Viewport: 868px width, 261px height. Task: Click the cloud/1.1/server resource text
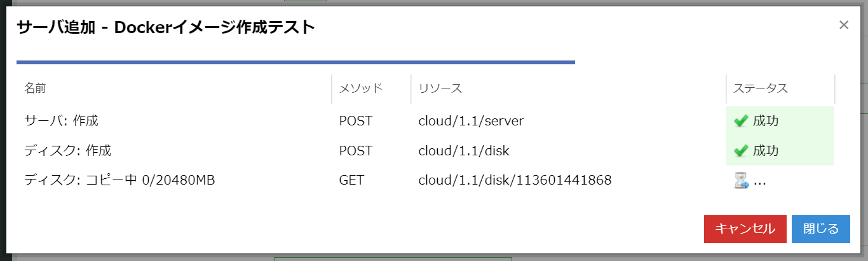pos(471,121)
